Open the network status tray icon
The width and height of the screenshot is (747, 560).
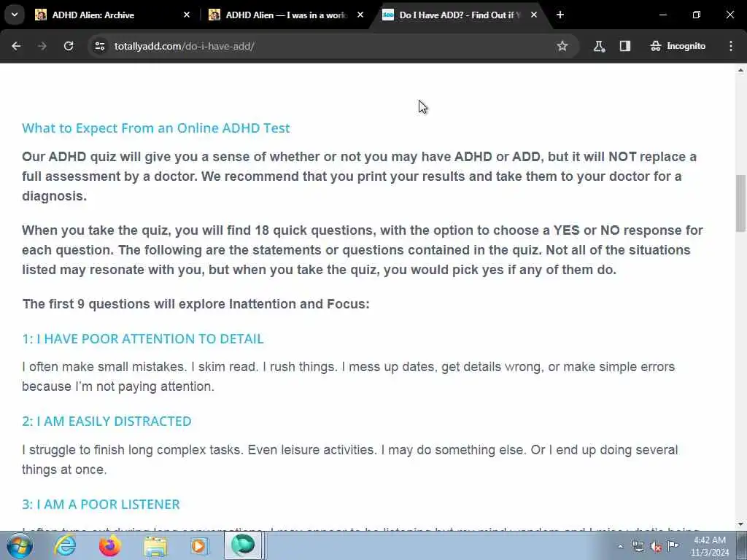coord(638,546)
